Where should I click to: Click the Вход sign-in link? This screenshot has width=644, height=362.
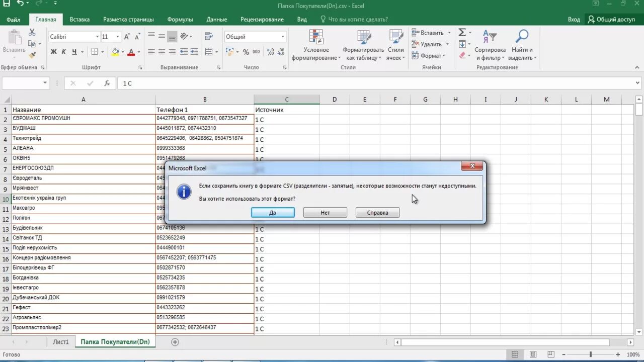(574, 20)
